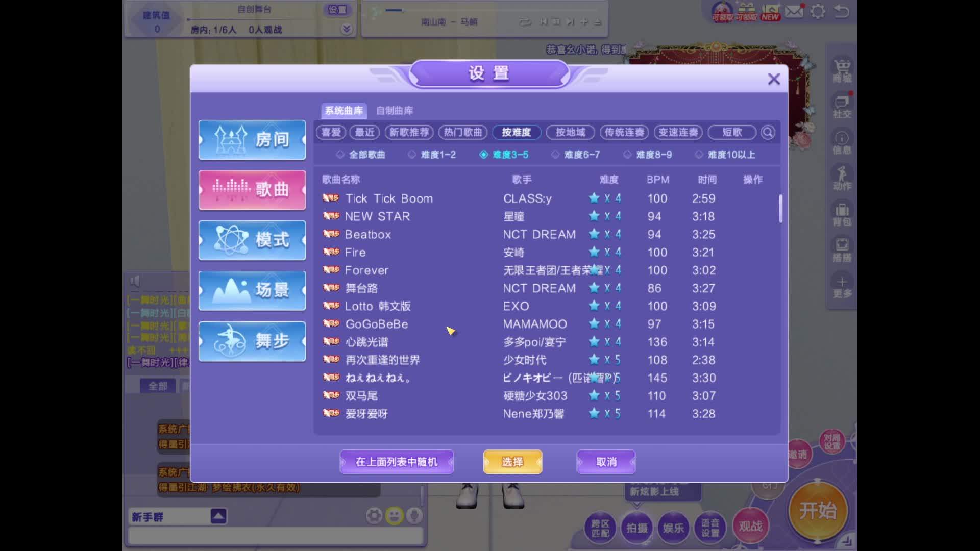The width and height of the screenshot is (980, 551).
Task: Open the 模式 mode settings section
Action: click(252, 240)
